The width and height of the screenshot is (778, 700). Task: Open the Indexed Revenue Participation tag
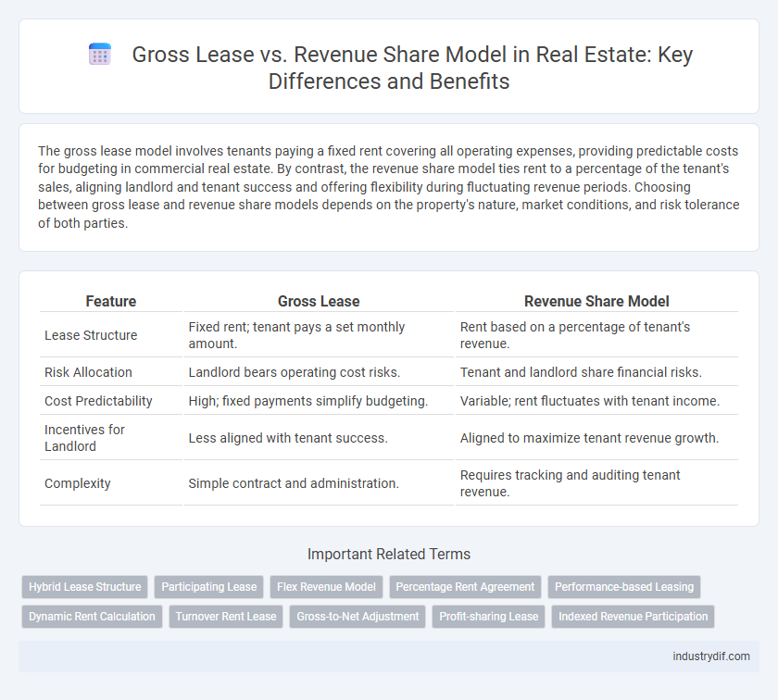634,617
